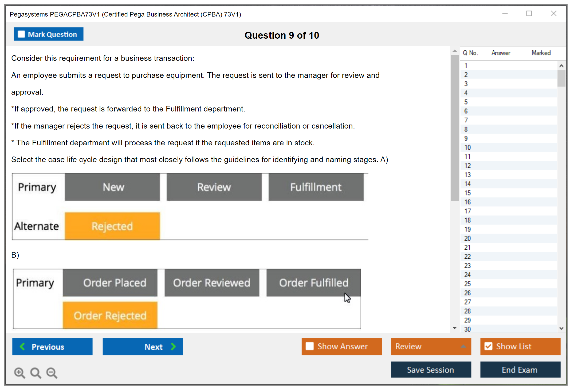
Task: Click the zoom out magnifier icon
Action: tap(52, 373)
